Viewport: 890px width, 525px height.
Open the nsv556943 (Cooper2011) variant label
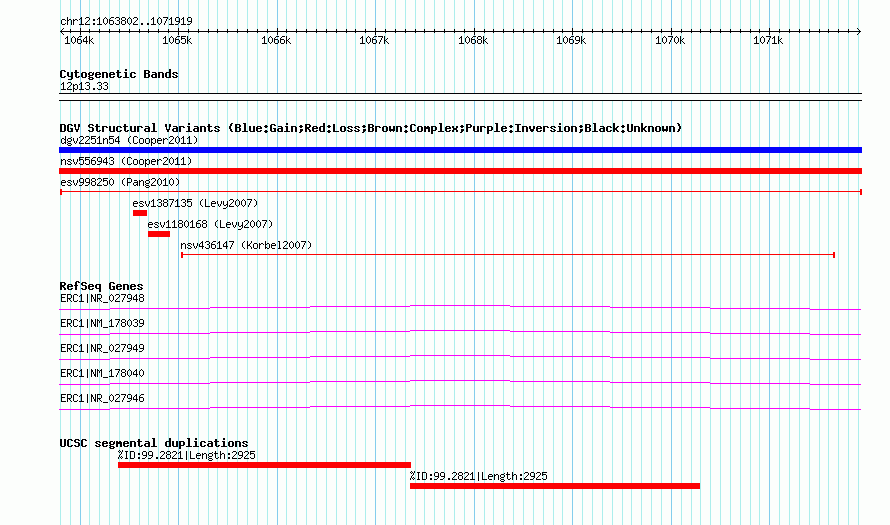[126, 161]
